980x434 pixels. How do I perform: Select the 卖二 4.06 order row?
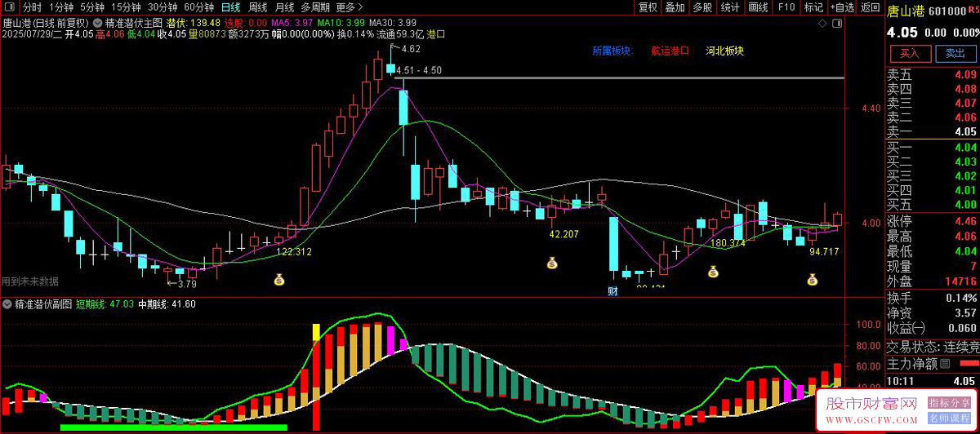click(932, 117)
